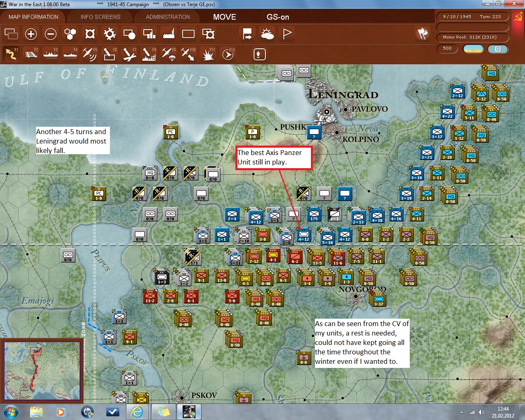Click the wheat field weather indicator
The width and height of the screenshot is (525, 420).
pyautogui.click(x=473, y=49)
